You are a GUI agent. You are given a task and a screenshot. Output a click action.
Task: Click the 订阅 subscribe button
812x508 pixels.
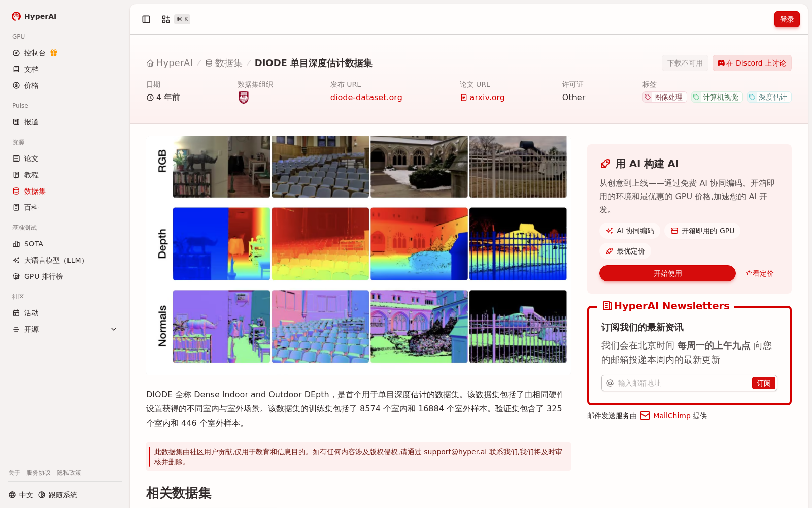point(763,383)
